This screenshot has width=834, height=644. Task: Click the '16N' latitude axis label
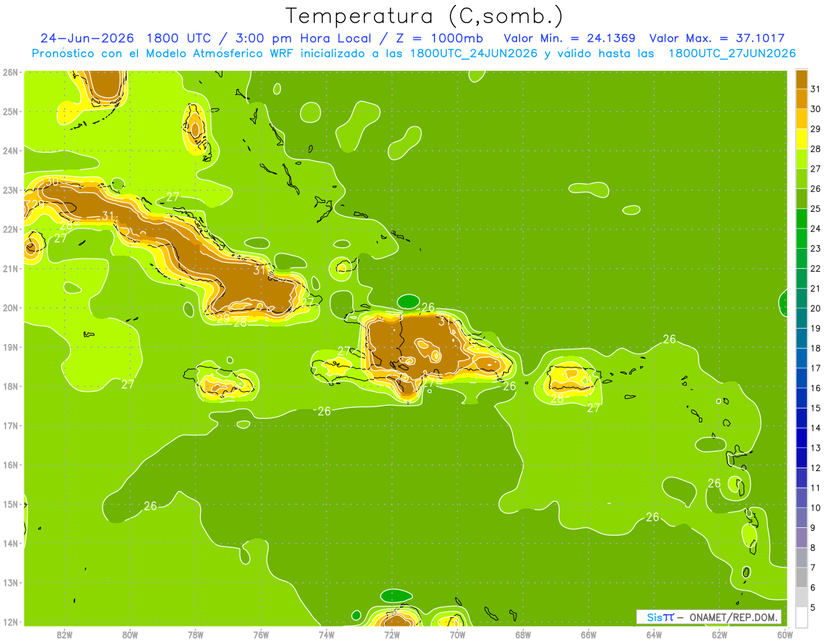click(x=10, y=465)
